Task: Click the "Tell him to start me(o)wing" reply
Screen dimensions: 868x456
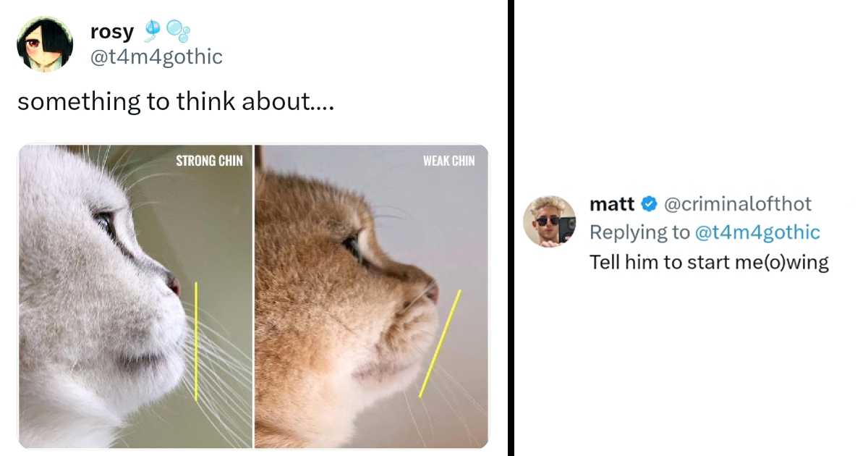Action: tap(709, 261)
